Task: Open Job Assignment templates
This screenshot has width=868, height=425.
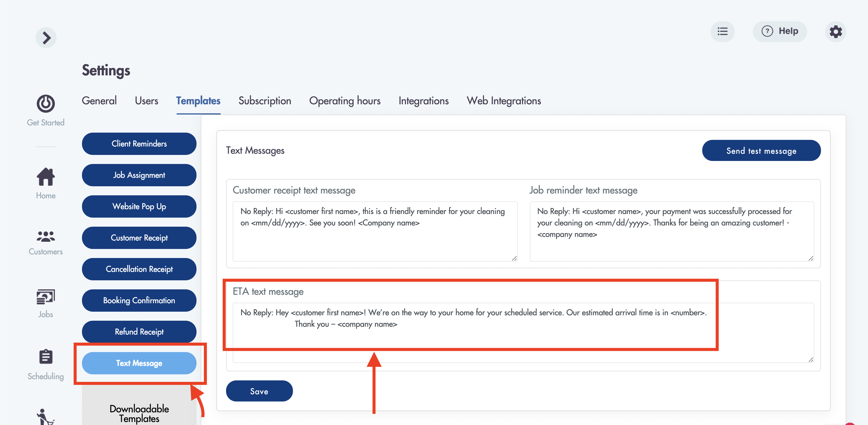Action: (139, 175)
